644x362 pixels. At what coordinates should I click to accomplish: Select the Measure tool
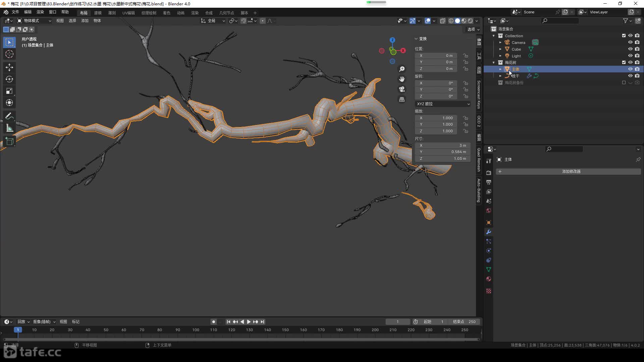[9, 128]
